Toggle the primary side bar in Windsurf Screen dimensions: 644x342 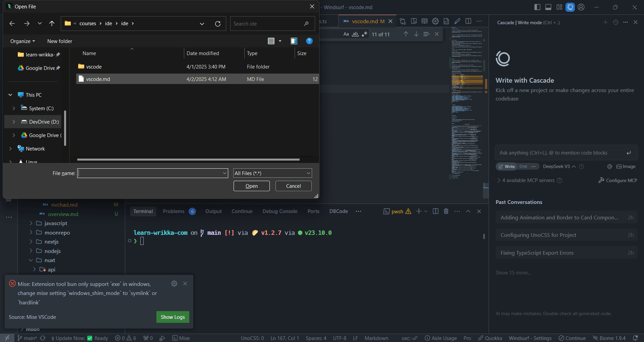(537, 7)
